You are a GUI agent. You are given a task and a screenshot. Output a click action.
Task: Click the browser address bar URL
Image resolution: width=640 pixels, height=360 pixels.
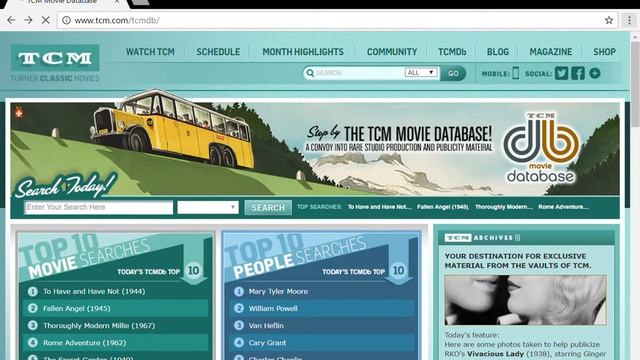coord(117,20)
